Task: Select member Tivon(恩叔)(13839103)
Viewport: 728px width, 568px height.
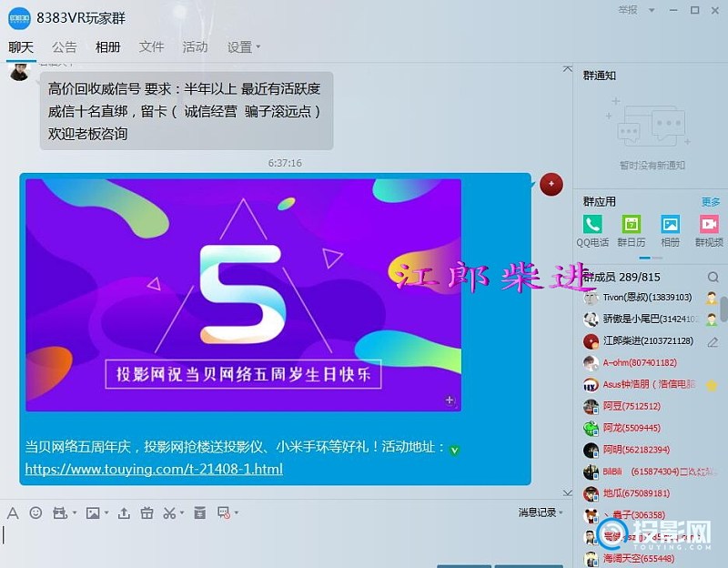Action: [x=647, y=298]
